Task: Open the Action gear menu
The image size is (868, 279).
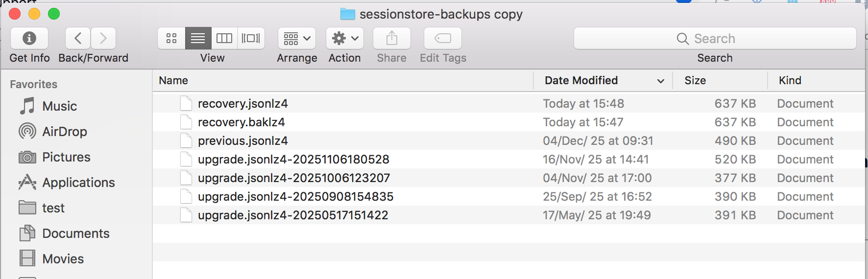Action: coord(345,38)
